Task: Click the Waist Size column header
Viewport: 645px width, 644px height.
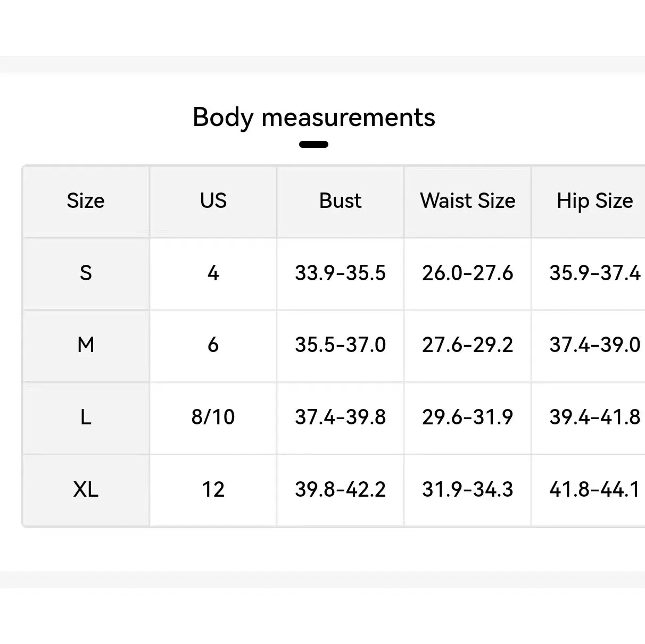Action: point(468,201)
